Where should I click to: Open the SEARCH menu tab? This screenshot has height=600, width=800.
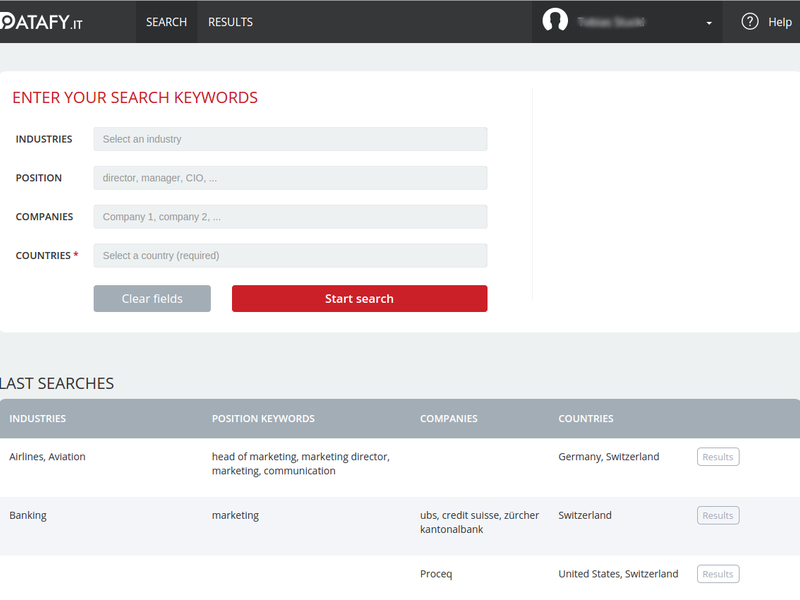(166, 22)
